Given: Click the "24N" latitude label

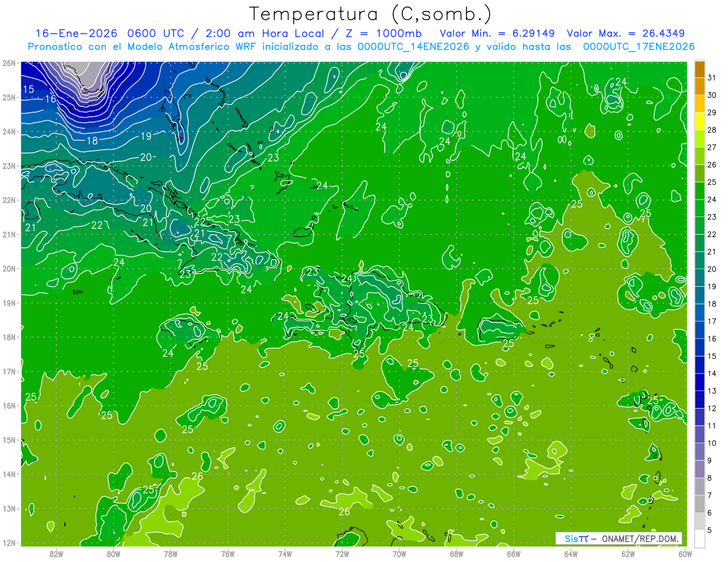Looking at the screenshot, I should point(8,132).
